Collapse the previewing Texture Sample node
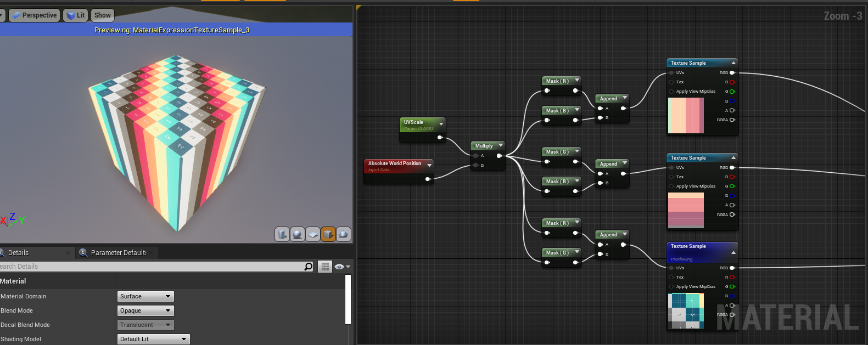 pos(733,252)
